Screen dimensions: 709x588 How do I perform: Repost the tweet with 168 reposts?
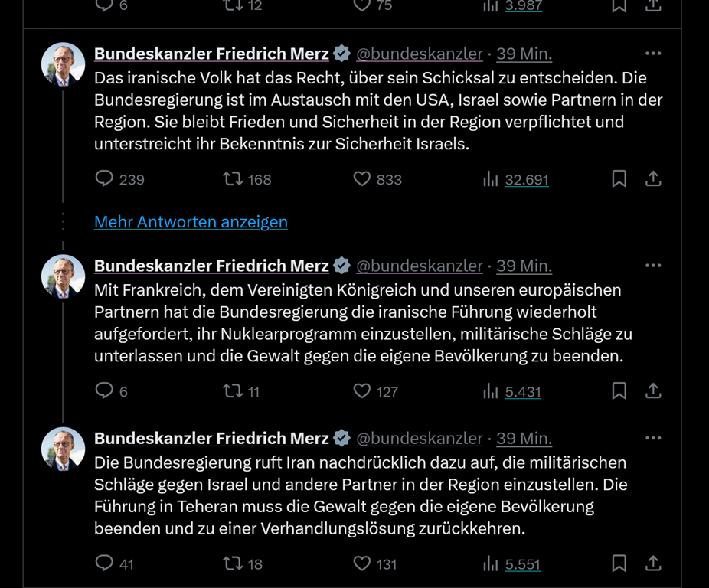233,178
